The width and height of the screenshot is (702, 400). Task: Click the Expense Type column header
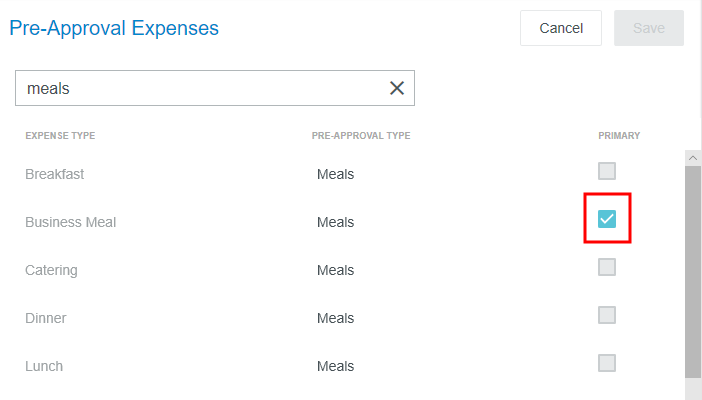click(60, 136)
